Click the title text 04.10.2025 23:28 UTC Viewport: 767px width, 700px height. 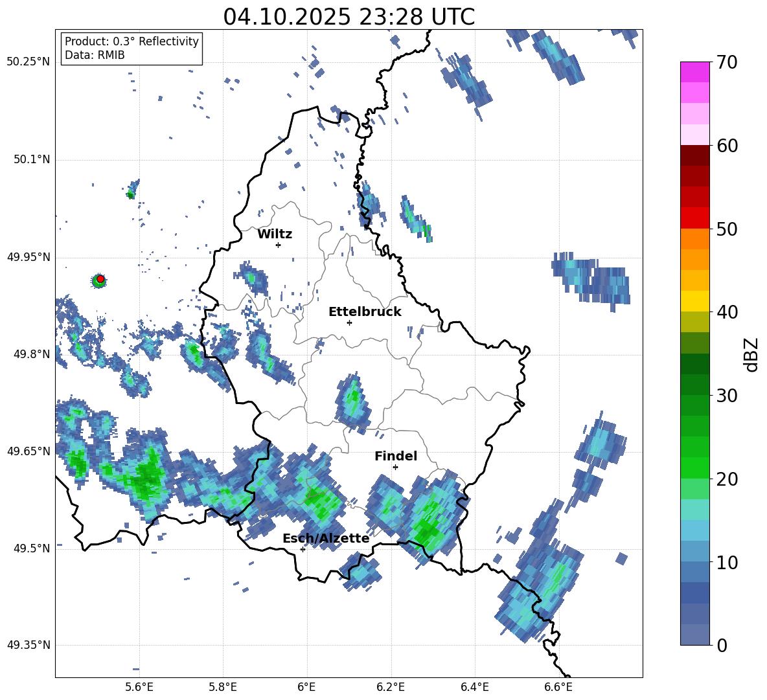point(349,17)
